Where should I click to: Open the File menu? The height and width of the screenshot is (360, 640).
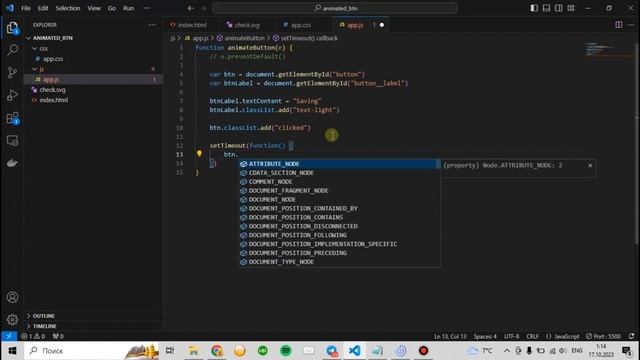(x=26, y=8)
